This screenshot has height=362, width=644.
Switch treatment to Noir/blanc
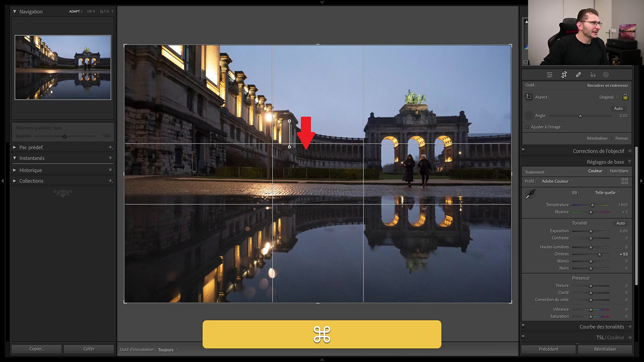619,171
